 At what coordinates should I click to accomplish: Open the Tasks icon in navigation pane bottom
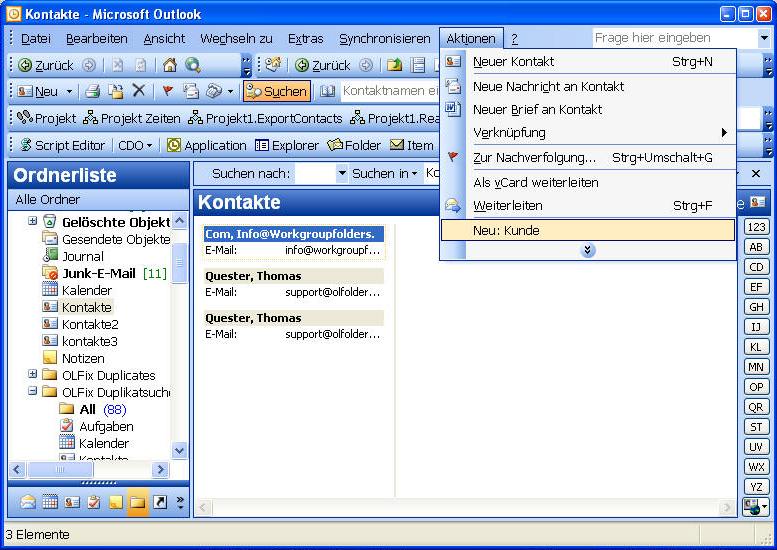pyautogui.click(x=94, y=503)
